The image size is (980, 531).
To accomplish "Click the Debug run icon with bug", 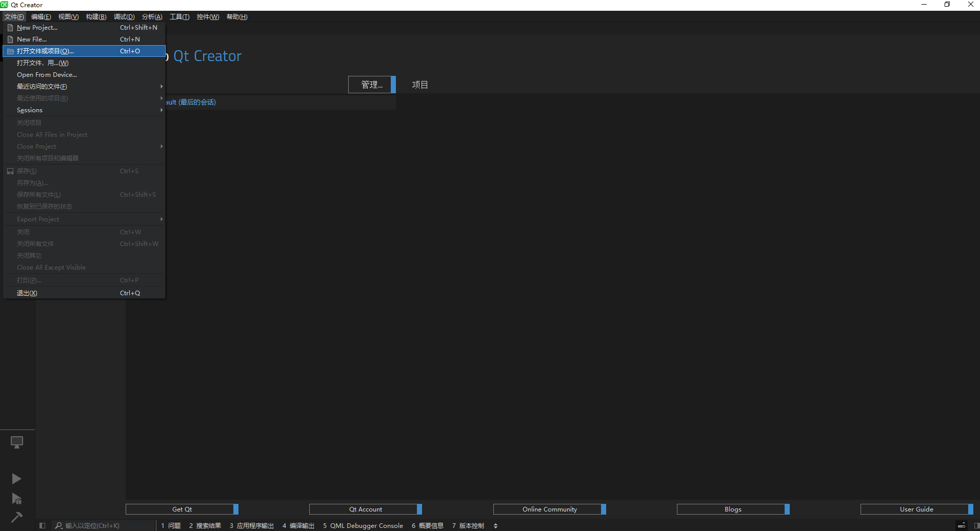I will (16, 498).
